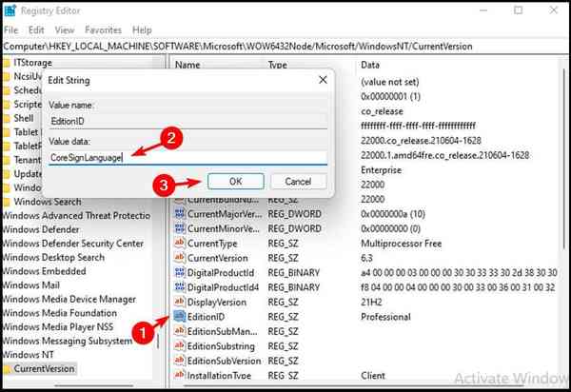Click the Value data field with CoreSignLanguage
The image size is (571, 392).
pos(187,158)
